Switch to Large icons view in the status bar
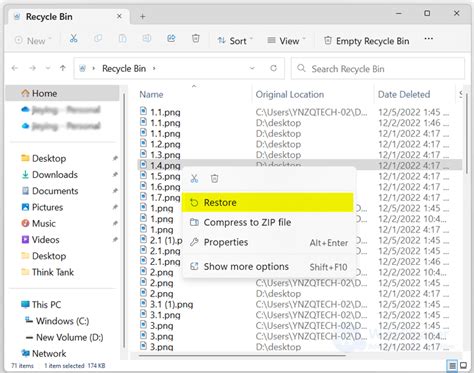The height and width of the screenshot is (373, 474). tap(464, 366)
